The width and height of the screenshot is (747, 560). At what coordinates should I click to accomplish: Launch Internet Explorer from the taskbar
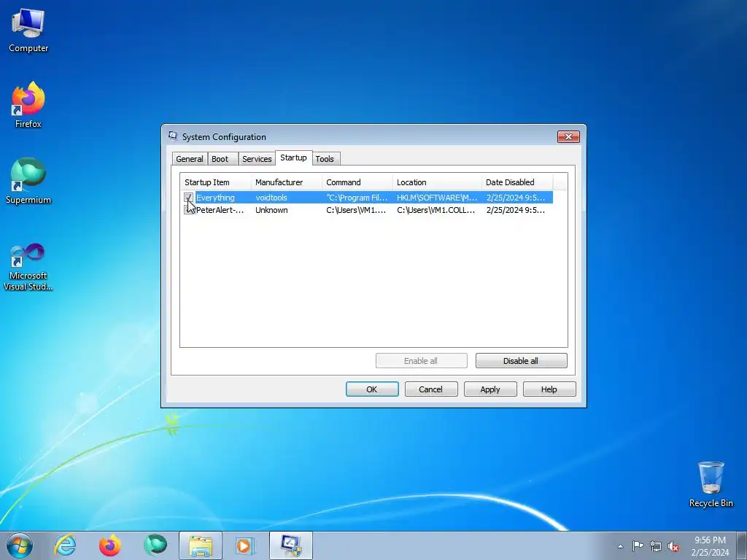[x=65, y=545]
